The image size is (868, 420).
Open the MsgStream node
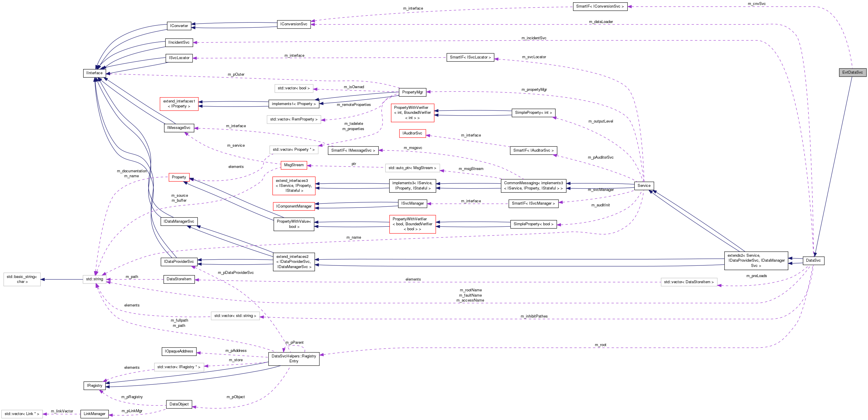pyautogui.click(x=294, y=165)
